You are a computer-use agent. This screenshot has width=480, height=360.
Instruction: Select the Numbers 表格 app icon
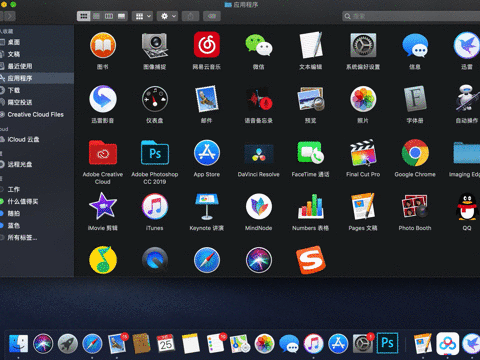coord(311,206)
